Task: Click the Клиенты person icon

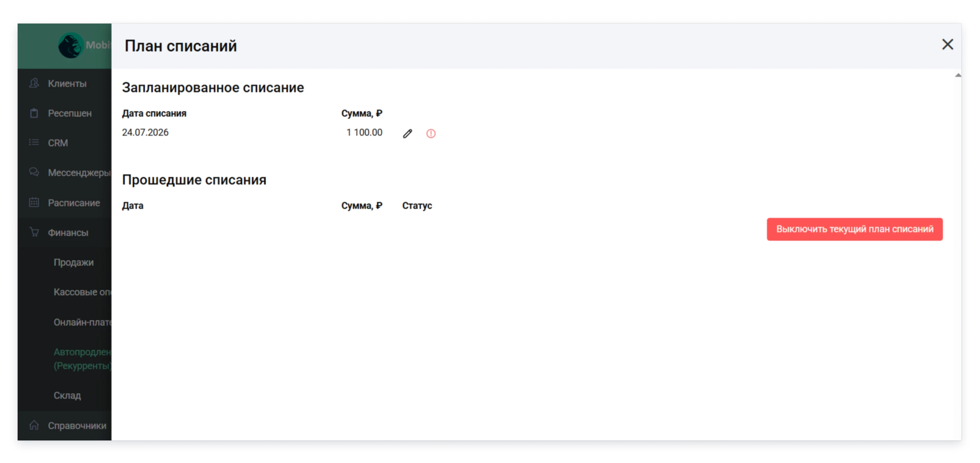Action: pos(34,83)
